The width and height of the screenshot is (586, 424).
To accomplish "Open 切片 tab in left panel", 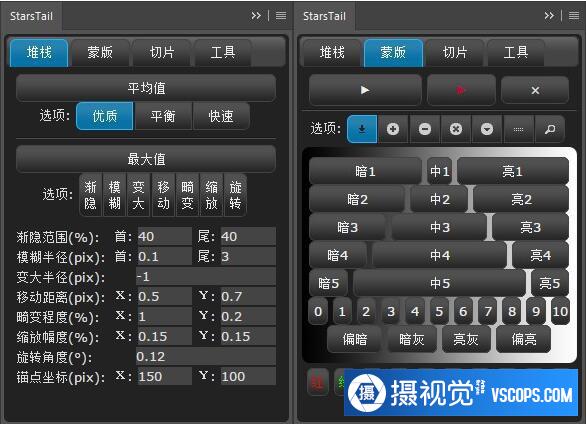I will [162, 53].
